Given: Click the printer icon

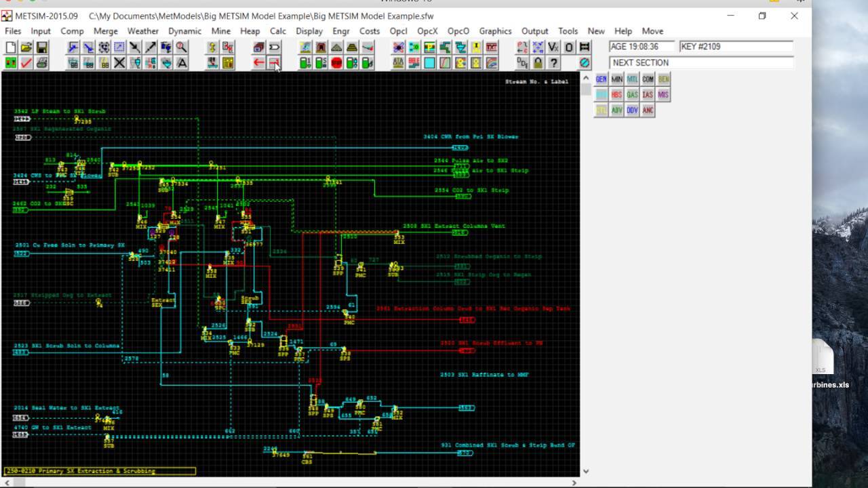Looking at the screenshot, I should pyautogui.click(x=41, y=63).
